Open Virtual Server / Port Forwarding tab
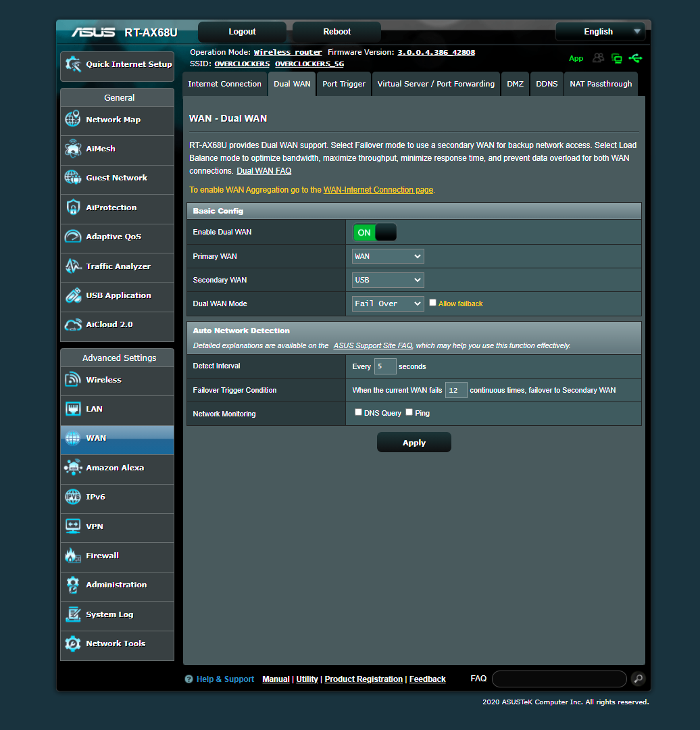This screenshot has height=730, width=700. pyautogui.click(x=436, y=84)
